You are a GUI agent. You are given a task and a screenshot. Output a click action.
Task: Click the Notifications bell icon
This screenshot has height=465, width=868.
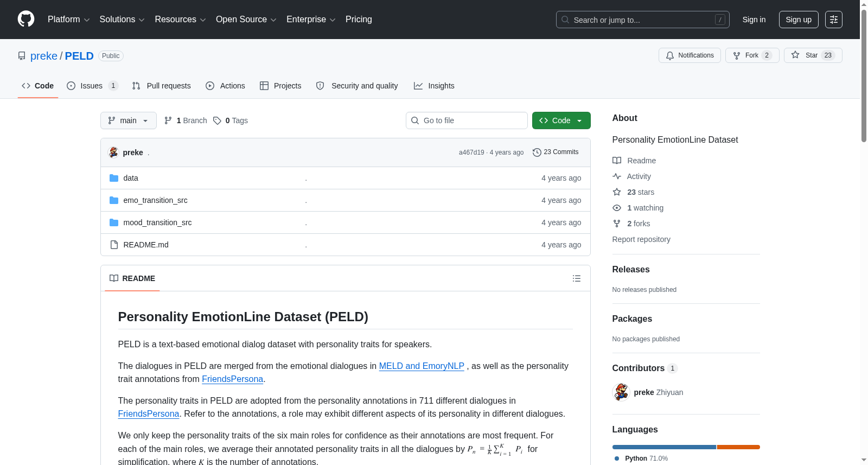pyautogui.click(x=670, y=55)
